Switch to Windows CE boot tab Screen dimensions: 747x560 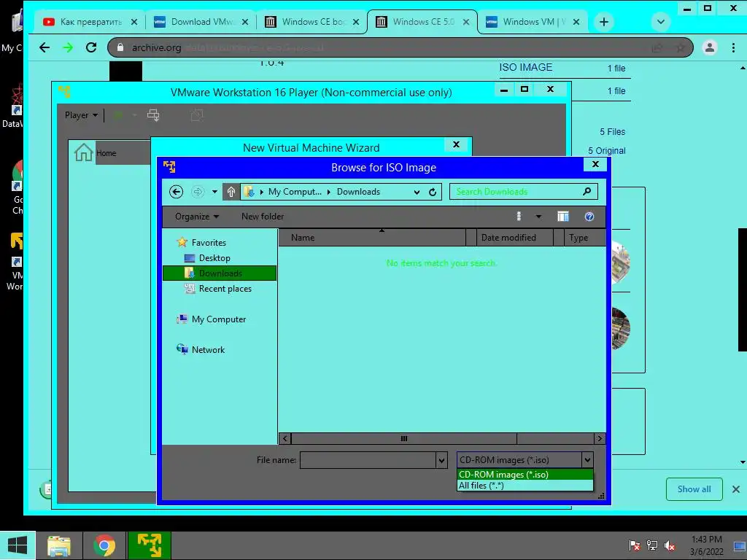click(x=312, y=22)
